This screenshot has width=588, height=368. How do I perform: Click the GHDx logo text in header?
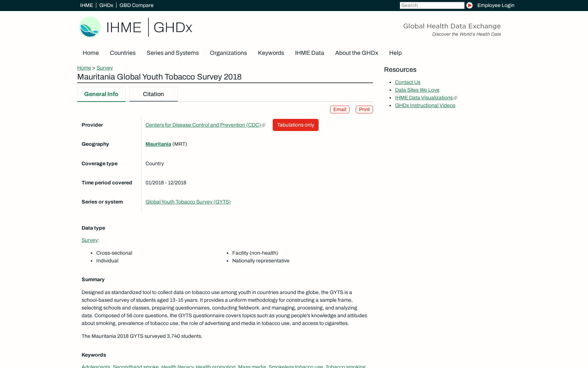tap(173, 28)
